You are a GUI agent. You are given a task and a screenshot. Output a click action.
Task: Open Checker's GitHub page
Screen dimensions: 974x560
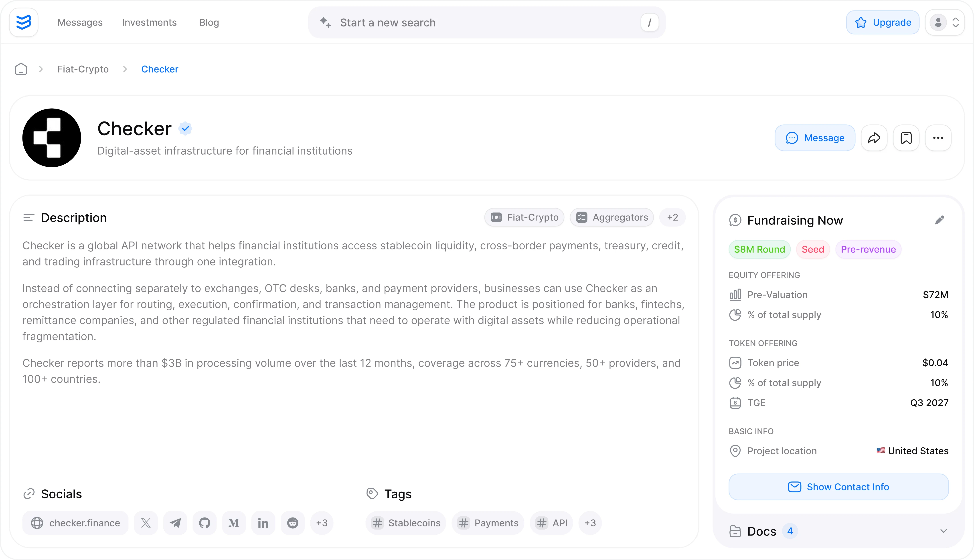click(205, 523)
